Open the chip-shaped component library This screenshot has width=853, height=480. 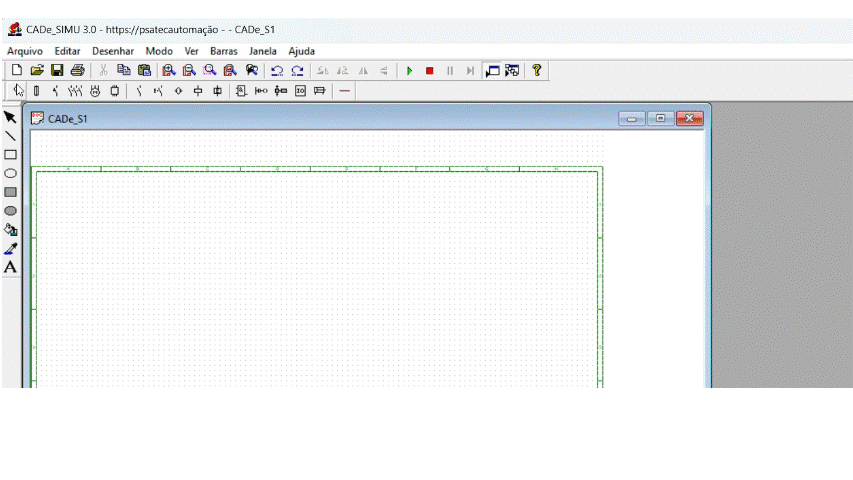(x=115, y=91)
